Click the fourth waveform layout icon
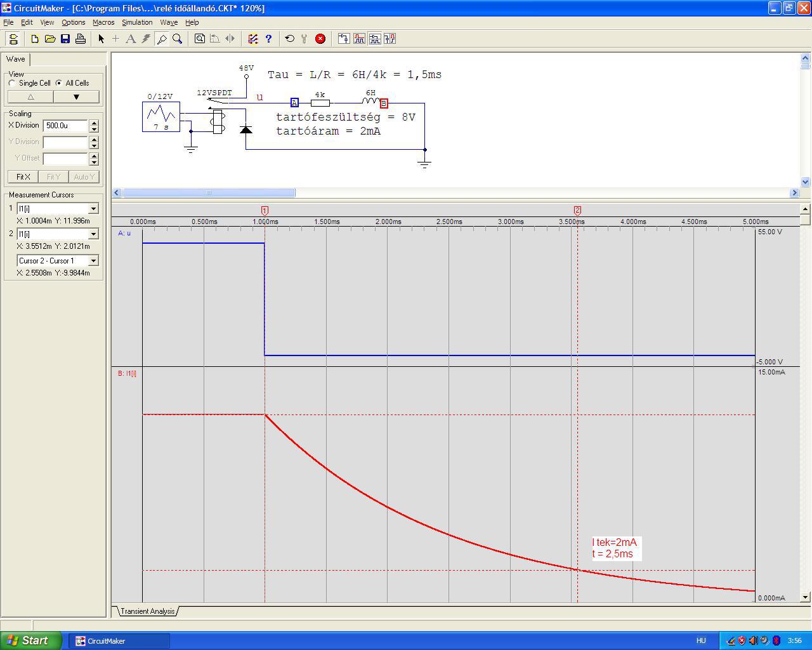The image size is (812, 650). point(390,39)
